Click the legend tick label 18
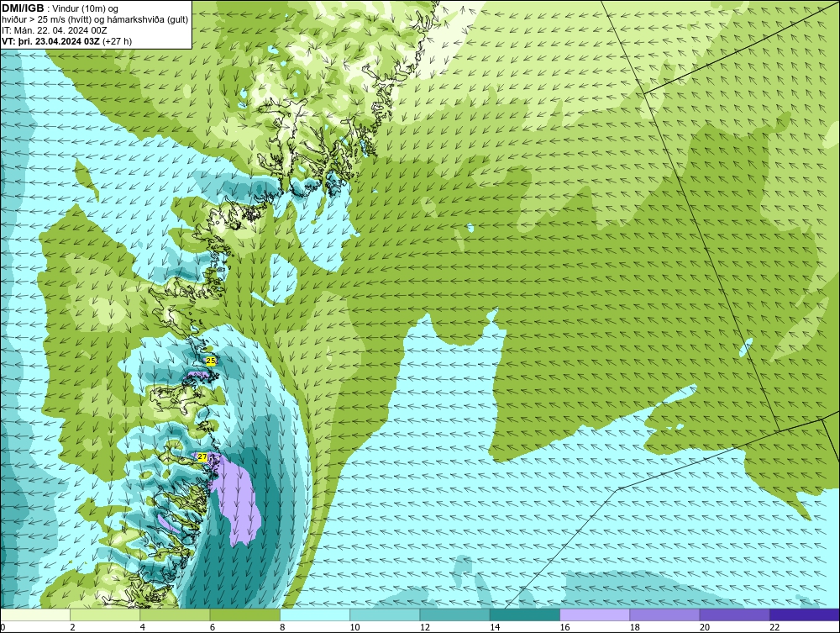 (635, 628)
